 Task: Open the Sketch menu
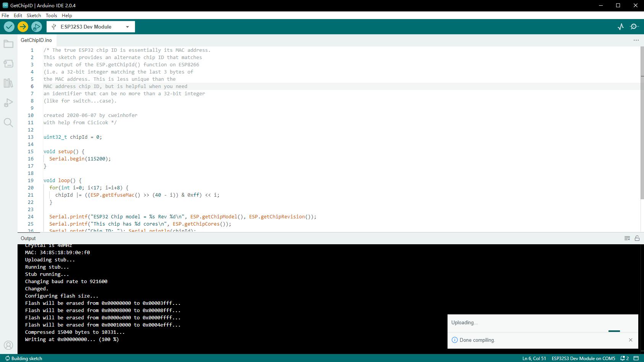(x=34, y=16)
